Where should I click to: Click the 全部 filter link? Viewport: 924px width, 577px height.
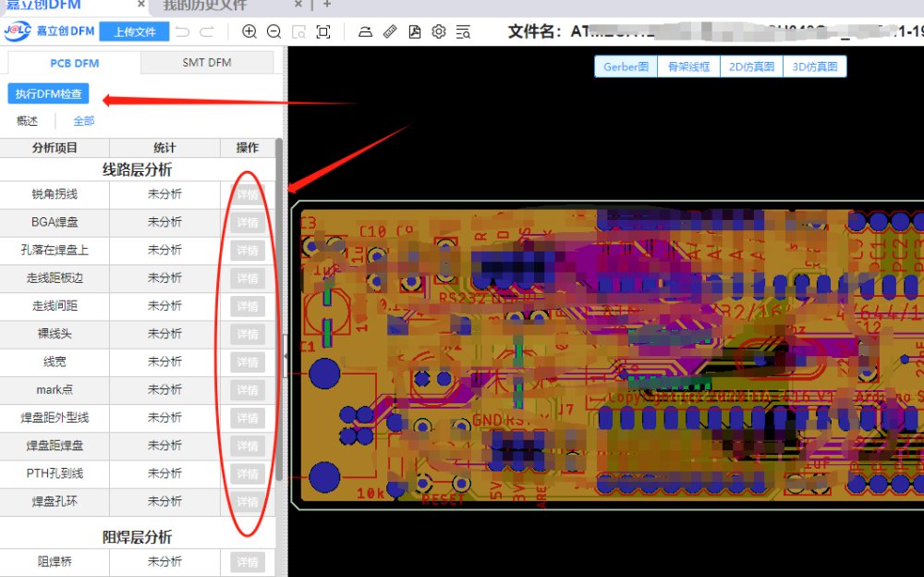[x=84, y=121]
